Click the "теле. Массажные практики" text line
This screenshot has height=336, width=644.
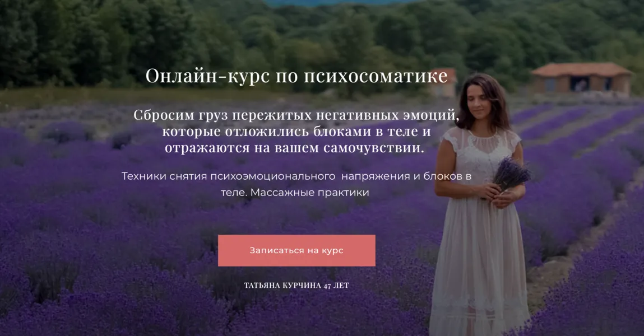pyautogui.click(x=295, y=193)
